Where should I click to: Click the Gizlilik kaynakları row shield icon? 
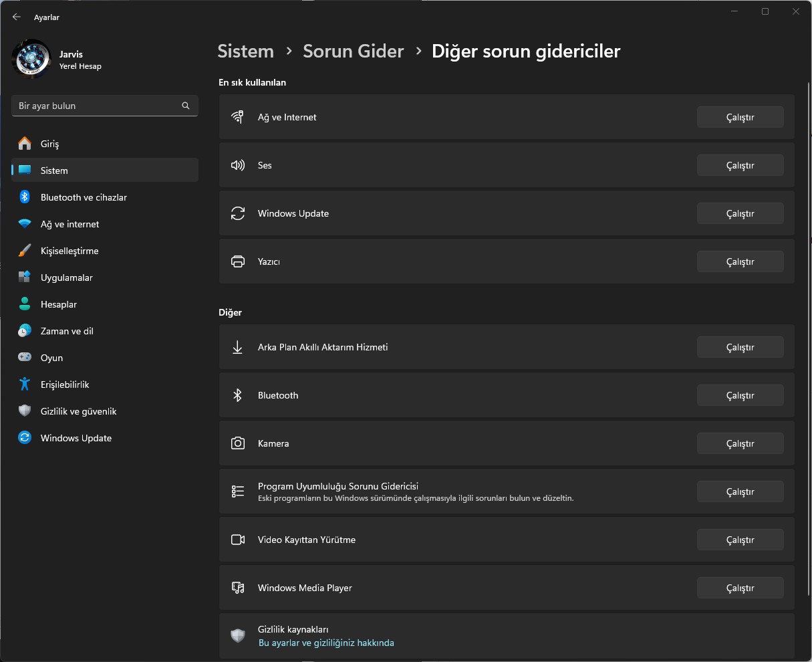(237, 636)
